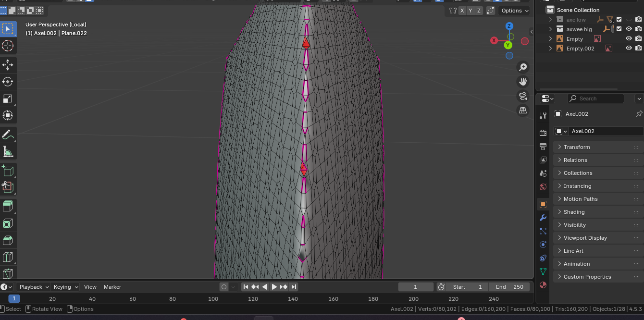
Task: Toggle X axis mirror button
Action: (462, 11)
